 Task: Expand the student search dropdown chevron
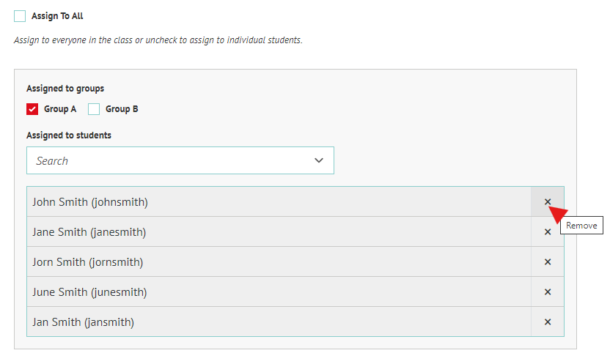319,160
